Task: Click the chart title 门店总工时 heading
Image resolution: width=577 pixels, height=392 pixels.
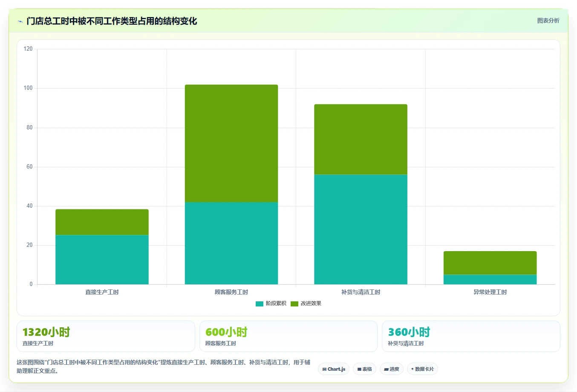Action: click(112, 21)
